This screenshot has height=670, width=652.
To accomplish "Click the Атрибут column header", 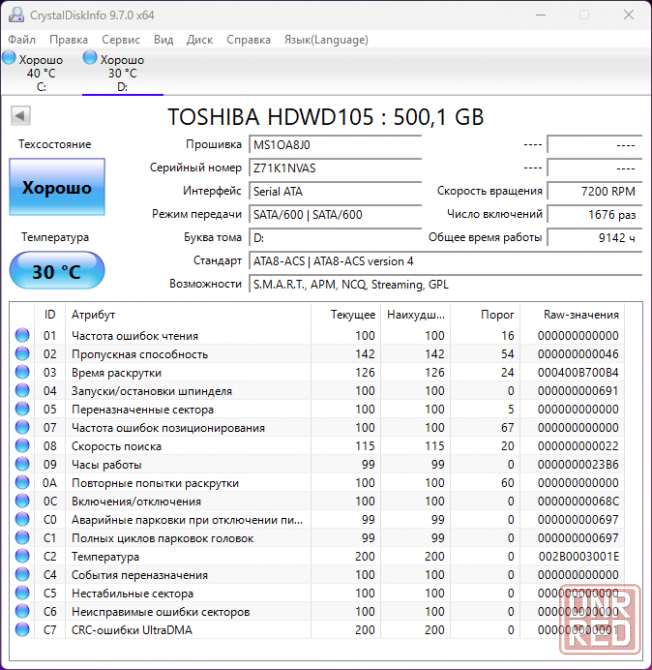I will [x=188, y=314].
